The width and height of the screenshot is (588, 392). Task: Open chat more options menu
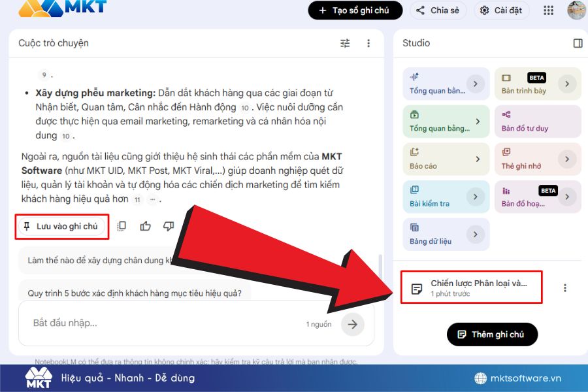coord(368,43)
